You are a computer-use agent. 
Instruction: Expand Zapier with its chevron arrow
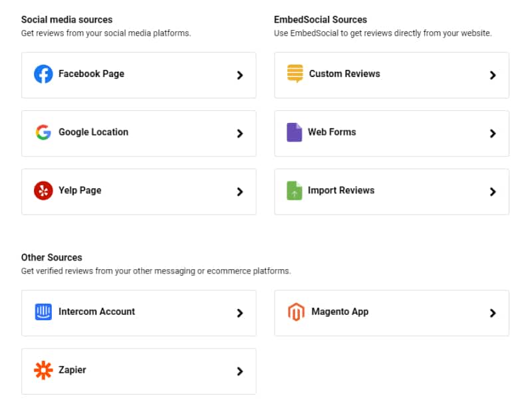pyautogui.click(x=240, y=371)
